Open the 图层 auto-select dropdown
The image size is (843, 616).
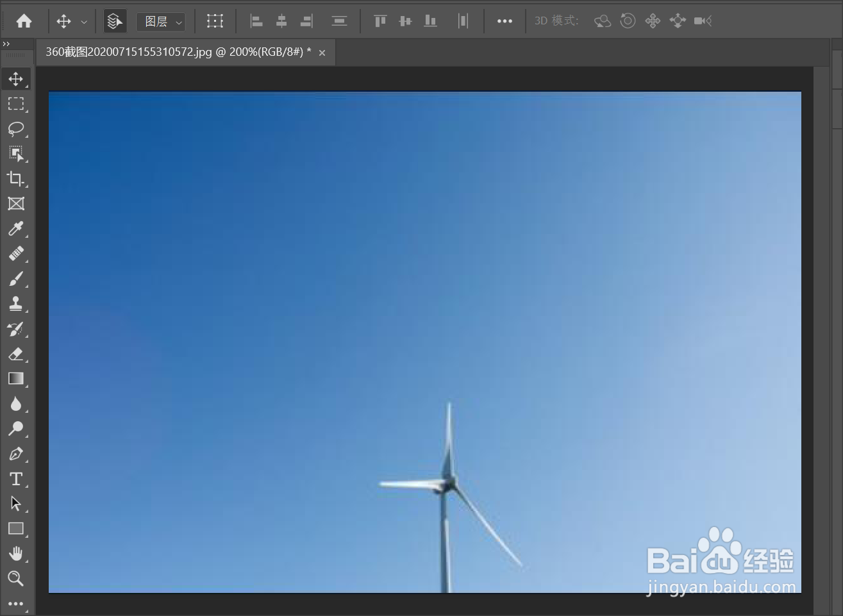tap(161, 22)
